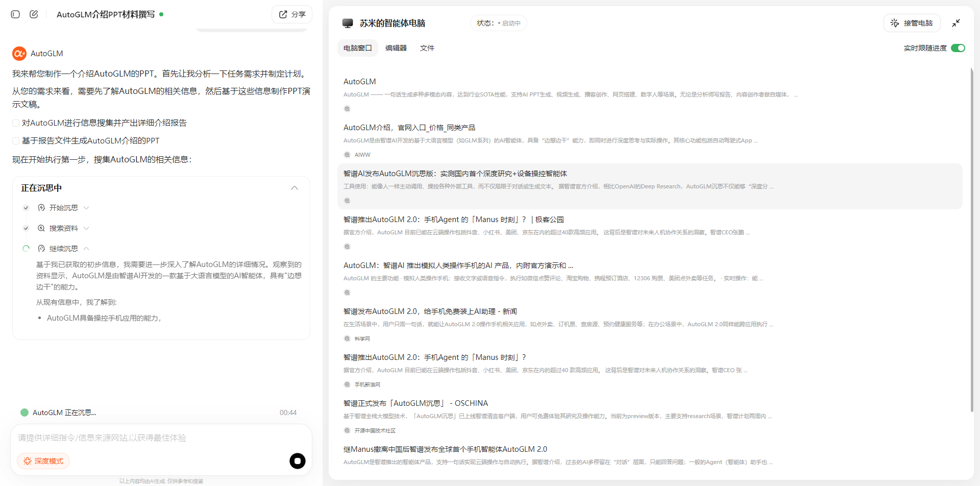Click the 开始沉思 thinking icon

[41, 208]
